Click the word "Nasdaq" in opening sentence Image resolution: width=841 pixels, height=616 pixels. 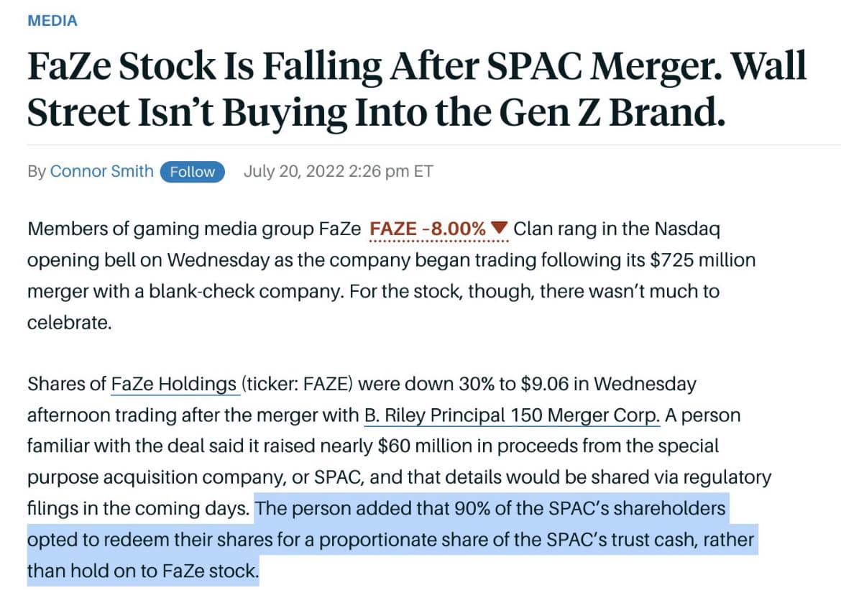pyautogui.click(x=687, y=229)
